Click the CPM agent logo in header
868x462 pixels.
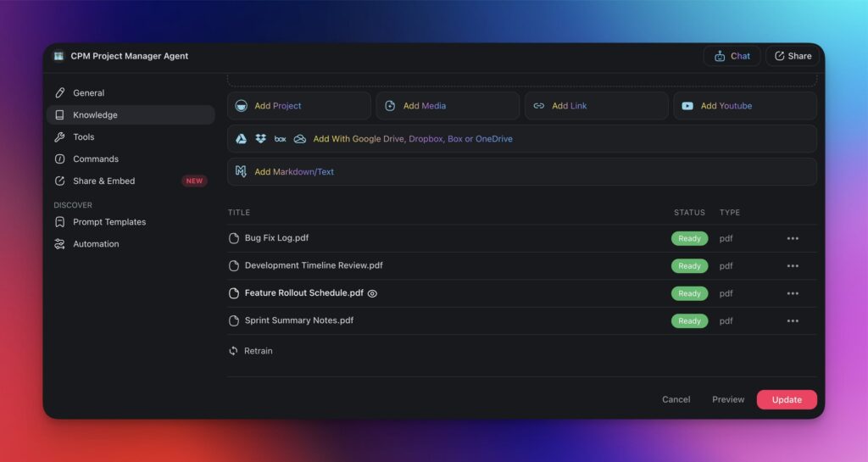point(58,56)
